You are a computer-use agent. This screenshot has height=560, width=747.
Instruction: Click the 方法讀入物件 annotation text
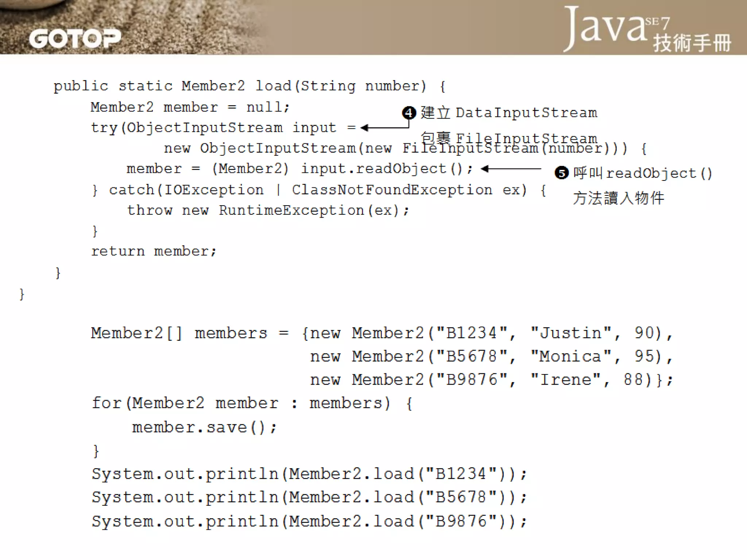pos(619,198)
